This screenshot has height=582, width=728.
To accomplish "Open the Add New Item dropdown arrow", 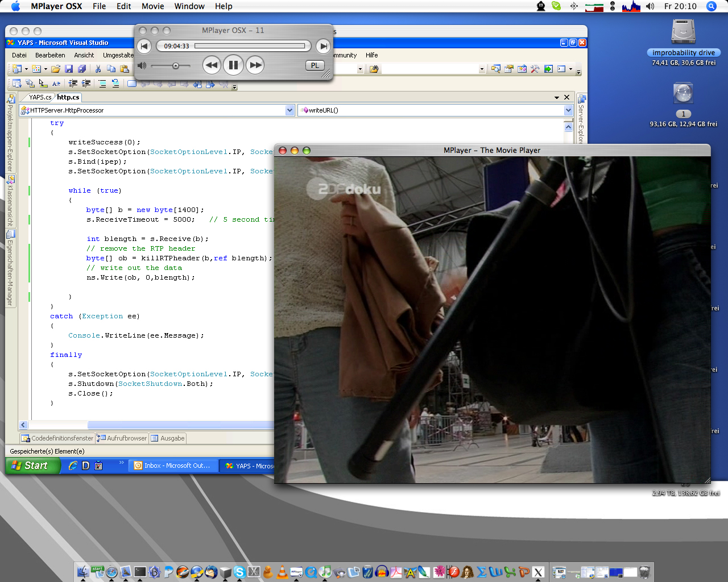I will 45,69.
